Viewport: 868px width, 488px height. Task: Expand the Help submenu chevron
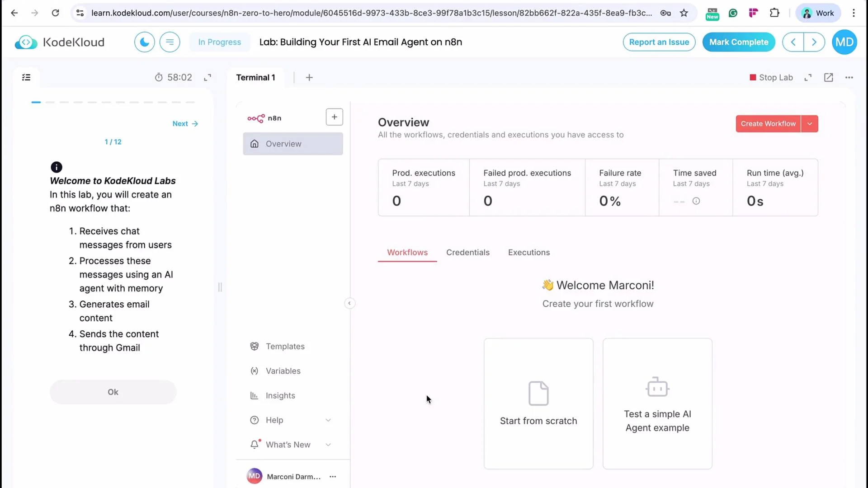[328, 420]
